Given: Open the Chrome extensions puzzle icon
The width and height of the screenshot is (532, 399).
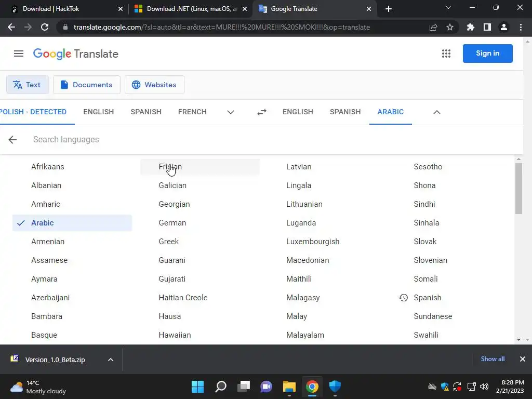Looking at the screenshot, I should pyautogui.click(x=471, y=27).
